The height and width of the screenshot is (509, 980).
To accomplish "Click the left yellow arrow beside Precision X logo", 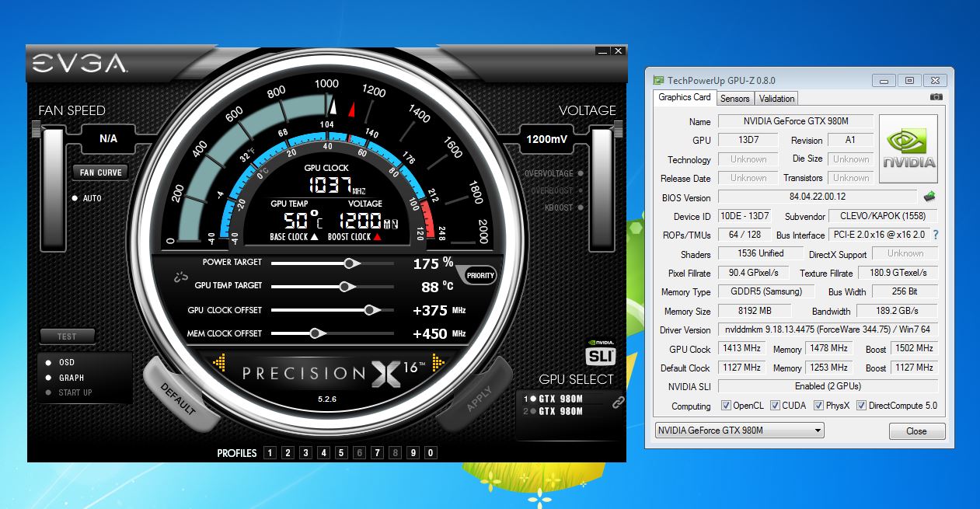I will tap(219, 361).
